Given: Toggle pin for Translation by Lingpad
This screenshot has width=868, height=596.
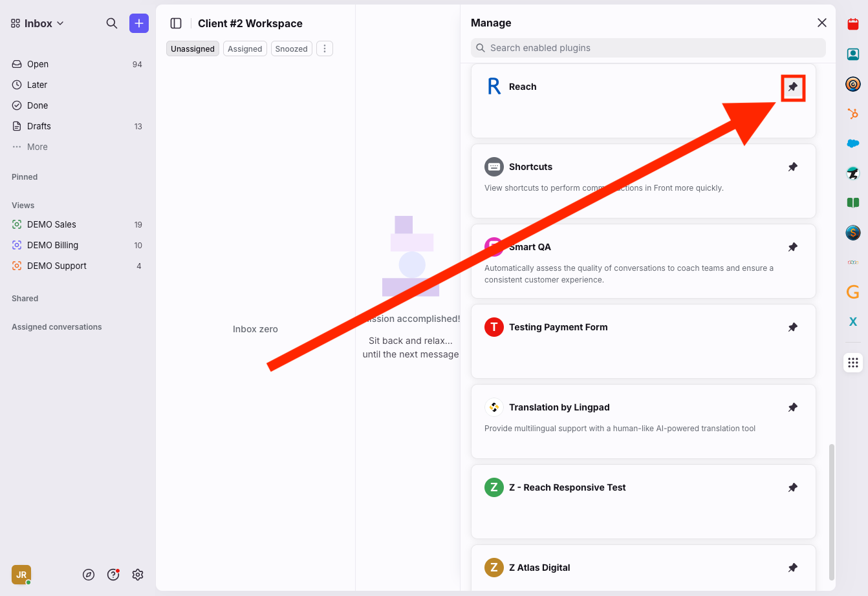Looking at the screenshot, I should coord(792,407).
